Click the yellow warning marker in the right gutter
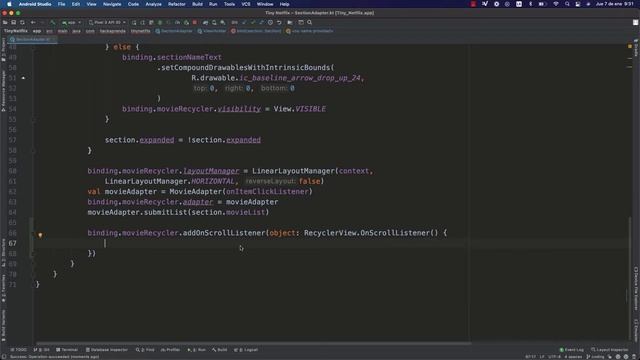 click(x=630, y=47)
